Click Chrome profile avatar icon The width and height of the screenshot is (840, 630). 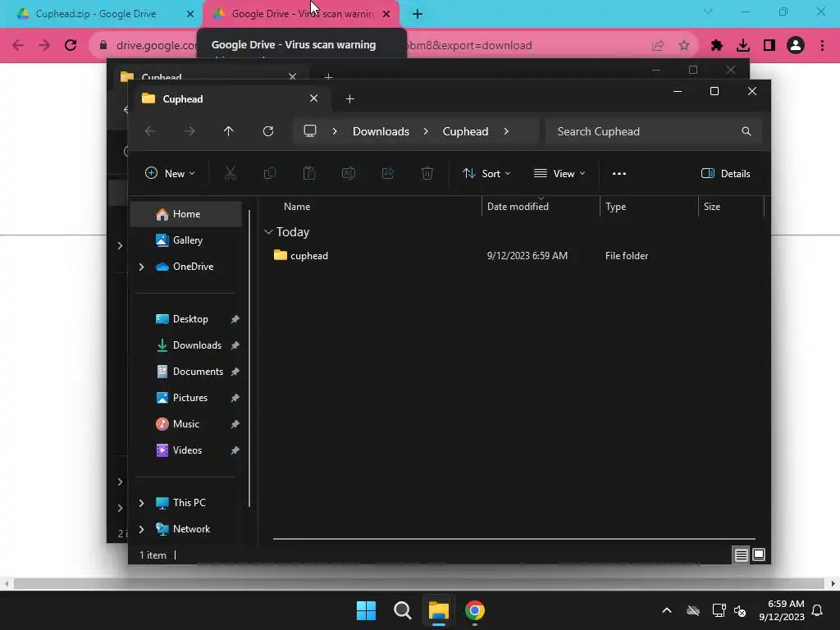(796, 46)
